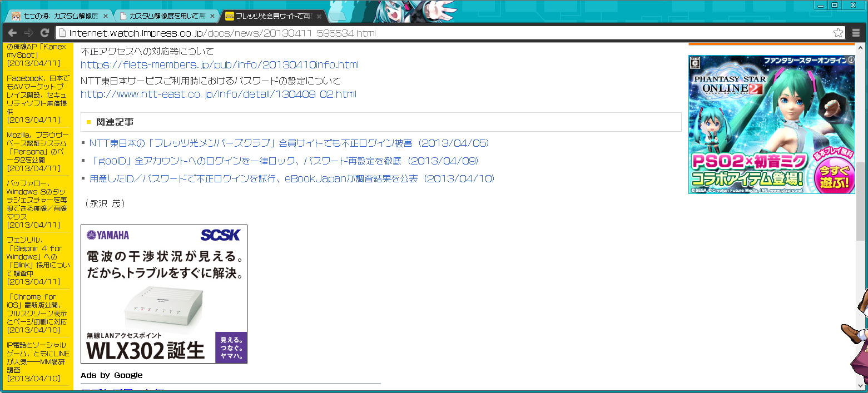Click the NTT東日本サービスご利用時 password text line
The image size is (868, 393).
pos(211,81)
